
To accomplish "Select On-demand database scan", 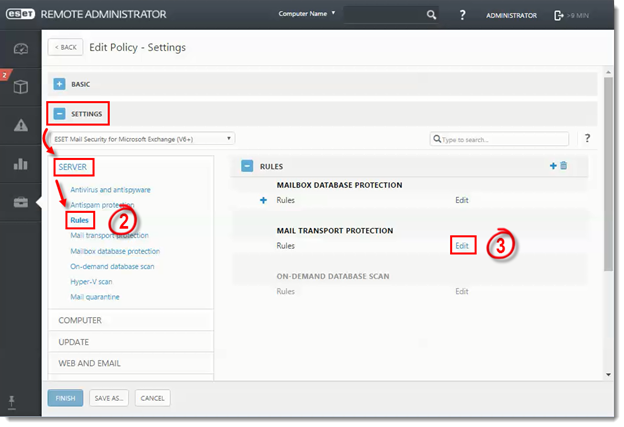I will [112, 266].
